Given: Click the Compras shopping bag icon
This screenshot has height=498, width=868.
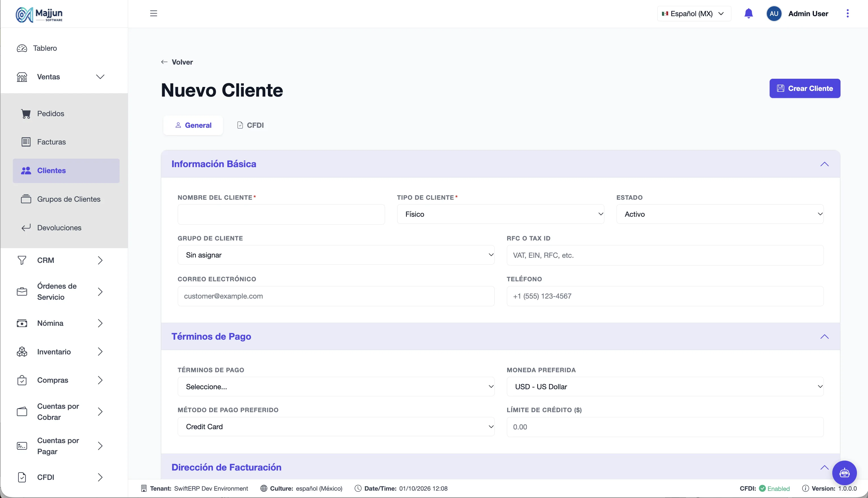Looking at the screenshot, I should [x=22, y=380].
